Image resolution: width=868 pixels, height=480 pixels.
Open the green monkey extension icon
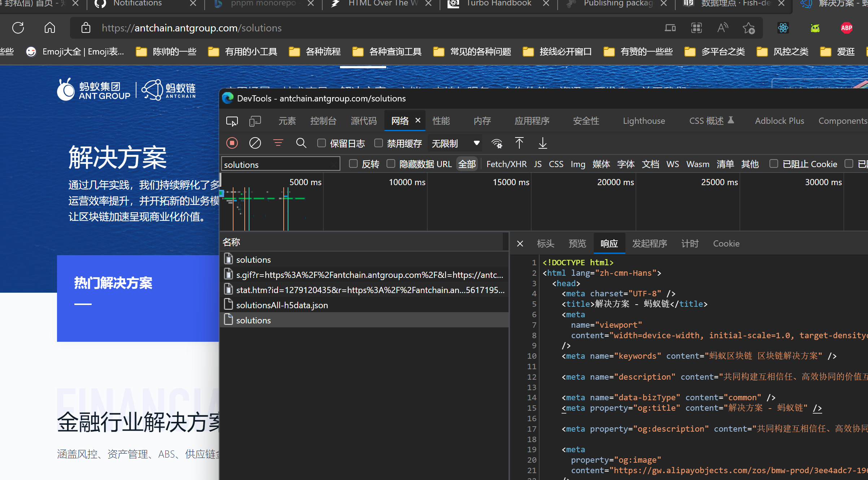click(x=815, y=28)
